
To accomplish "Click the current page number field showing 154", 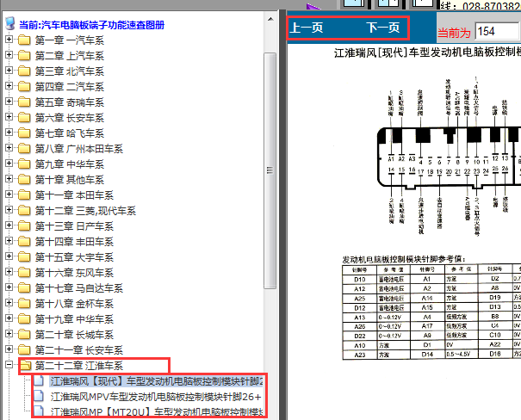I will point(496,32).
